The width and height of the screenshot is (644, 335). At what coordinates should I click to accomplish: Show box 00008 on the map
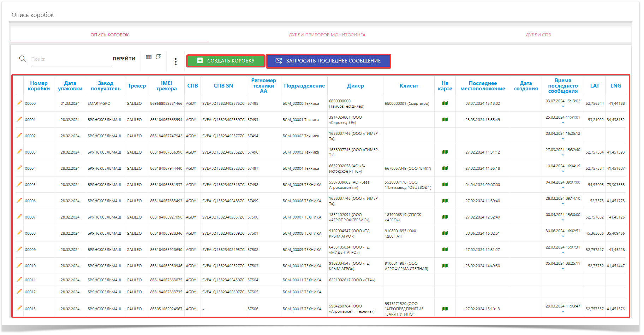click(x=445, y=233)
